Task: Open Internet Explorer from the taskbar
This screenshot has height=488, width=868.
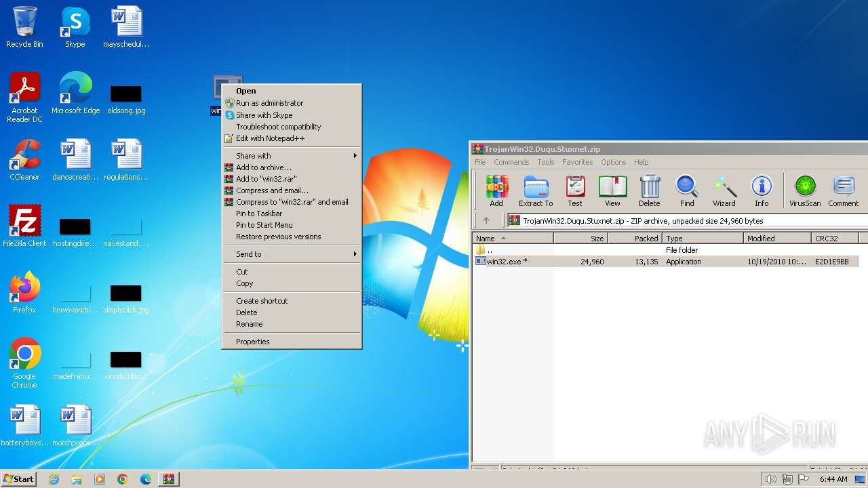Action: coord(54,479)
